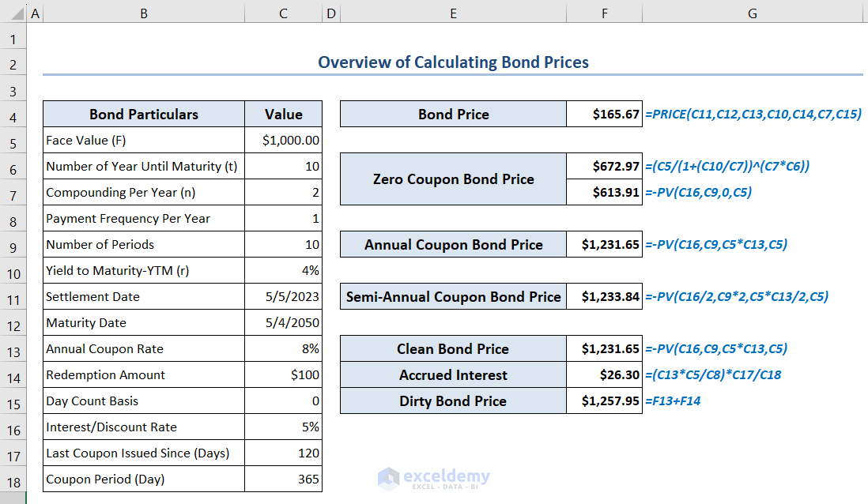Image resolution: width=868 pixels, height=504 pixels.
Task: Select row 10 header
Action: point(14,271)
